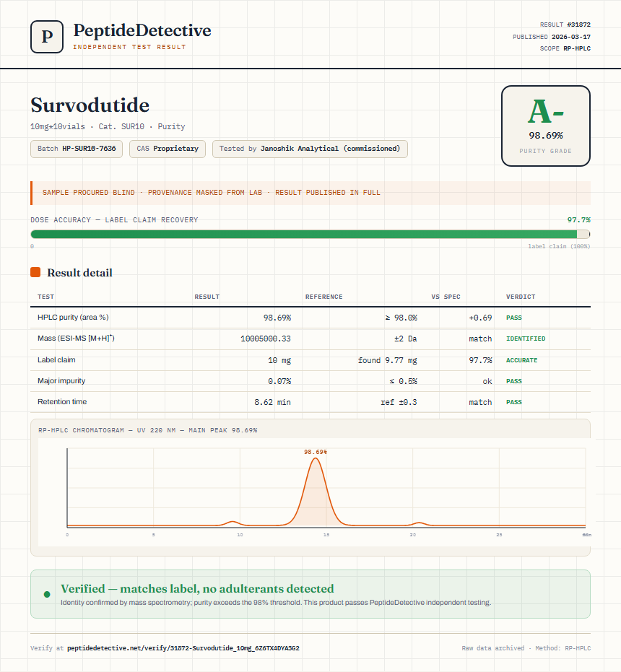Image resolution: width=621 pixels, height=672 pixels.
Task: Click the 8.62 min retention result
Action: coord(272,402)
